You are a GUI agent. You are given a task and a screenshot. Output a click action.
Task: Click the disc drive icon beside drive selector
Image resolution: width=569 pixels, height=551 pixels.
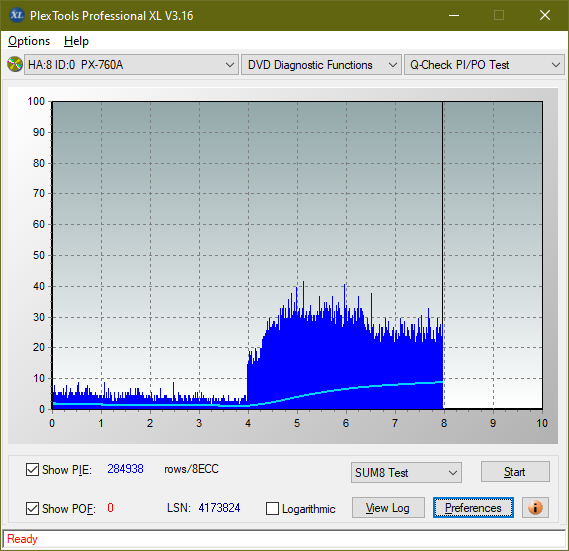coord(15,65)
